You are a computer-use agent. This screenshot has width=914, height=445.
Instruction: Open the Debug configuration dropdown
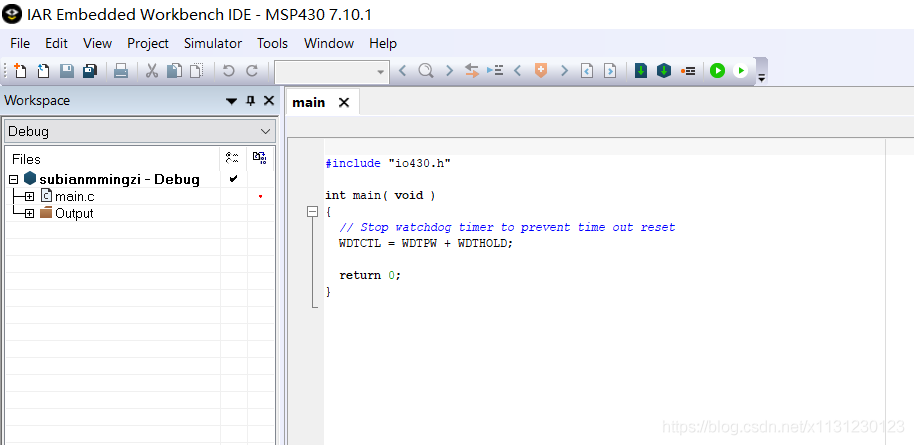pos(265,131)
